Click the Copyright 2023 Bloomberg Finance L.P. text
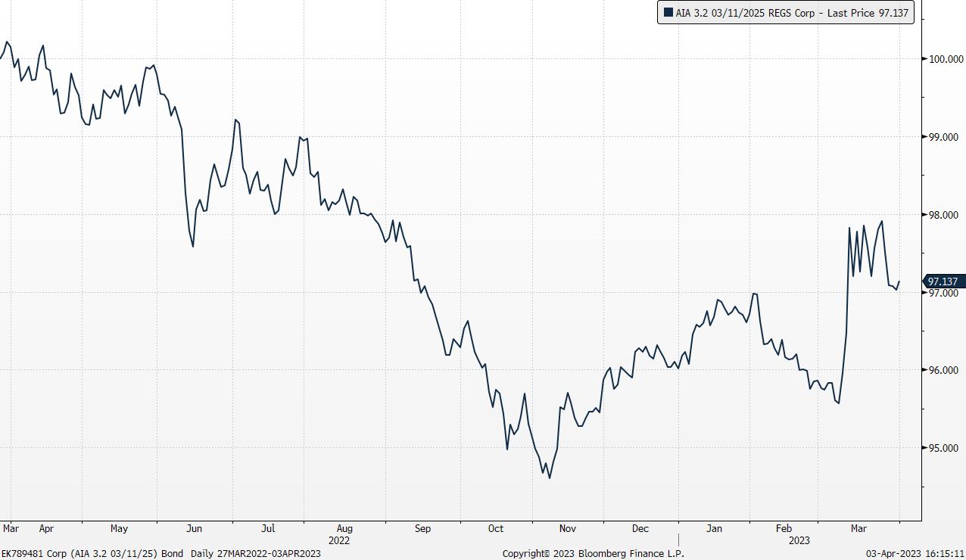The width and height of the screenshot is (966, 560). (x=594, y=554)
